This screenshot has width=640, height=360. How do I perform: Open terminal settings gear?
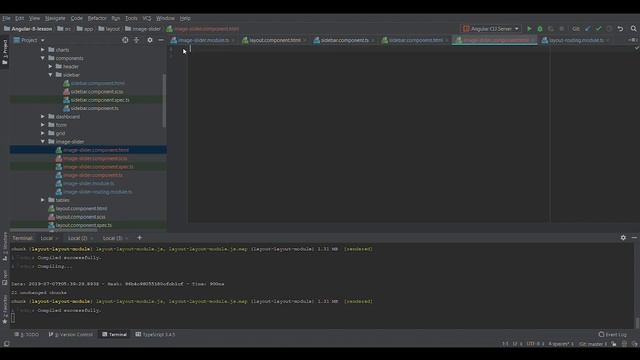(623, 238)
